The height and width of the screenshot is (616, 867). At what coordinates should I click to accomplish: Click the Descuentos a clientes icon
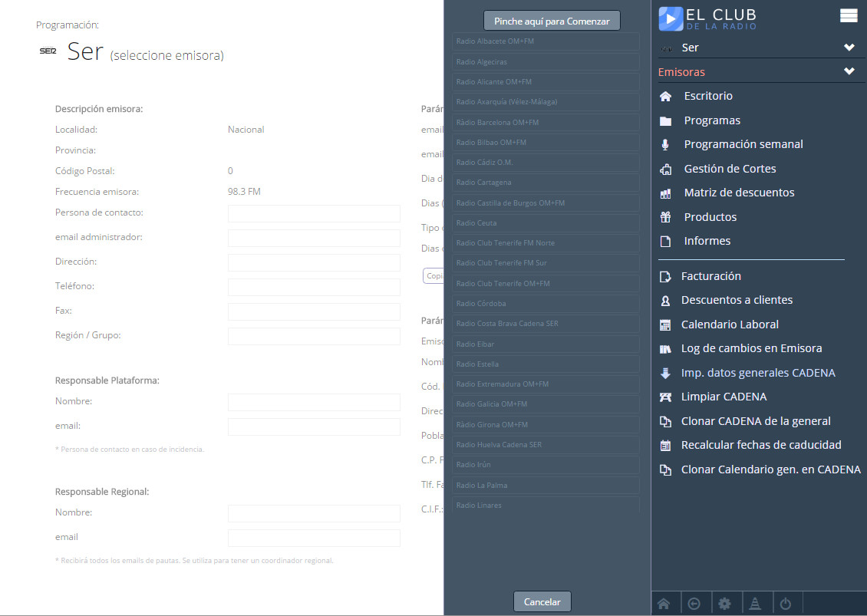click(x=665, y=300)
